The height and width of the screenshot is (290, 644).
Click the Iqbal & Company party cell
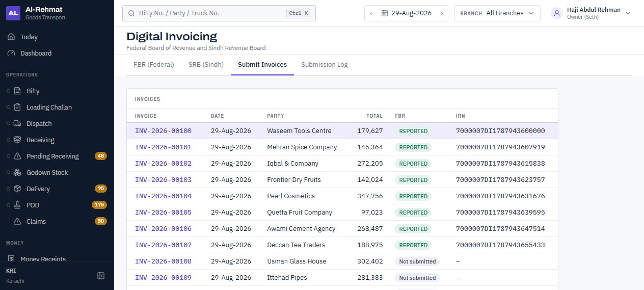click(x=293, y=164)
